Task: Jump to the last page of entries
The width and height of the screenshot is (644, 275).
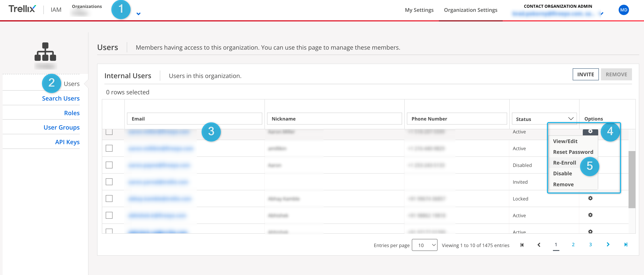Action: [x=626, y=245]
